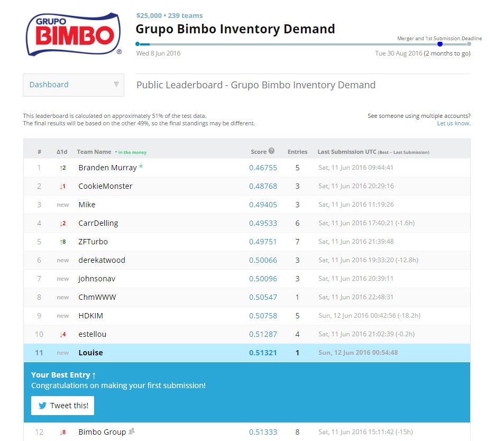
Task: Click Louise in the highlighted row
Action: tap(90, 353)
